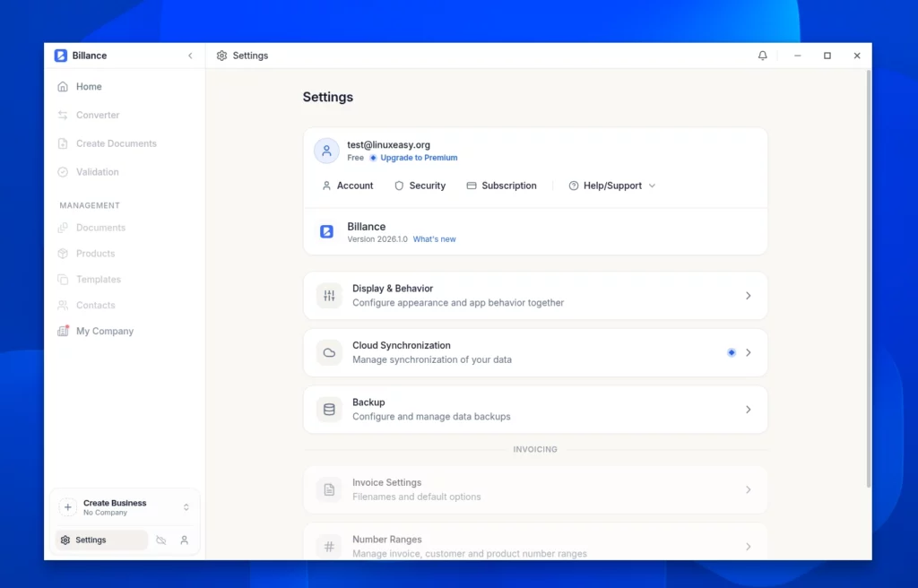The image size is (918, 588).
Task: Click the Backup database icon
Action: click(329, 410)
